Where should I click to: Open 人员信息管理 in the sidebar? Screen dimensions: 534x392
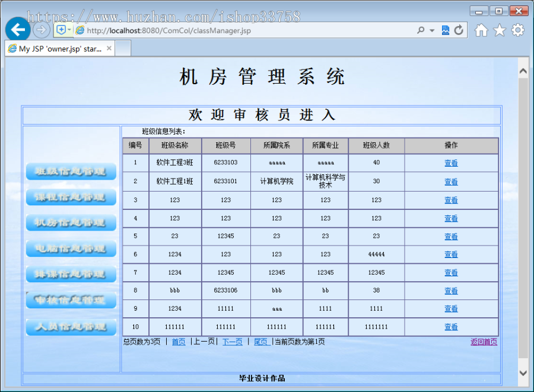71,327
